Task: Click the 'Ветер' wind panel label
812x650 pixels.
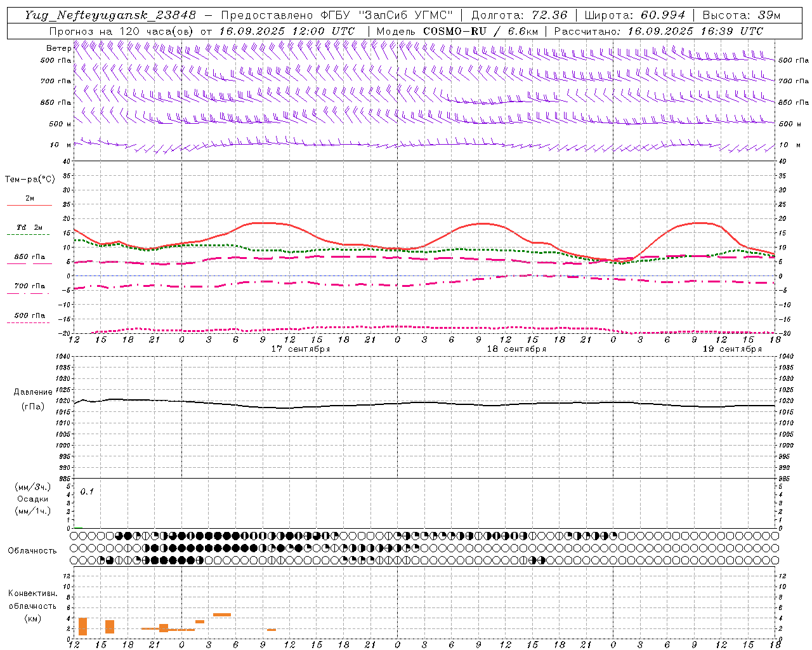Action: tap(58, 48)
